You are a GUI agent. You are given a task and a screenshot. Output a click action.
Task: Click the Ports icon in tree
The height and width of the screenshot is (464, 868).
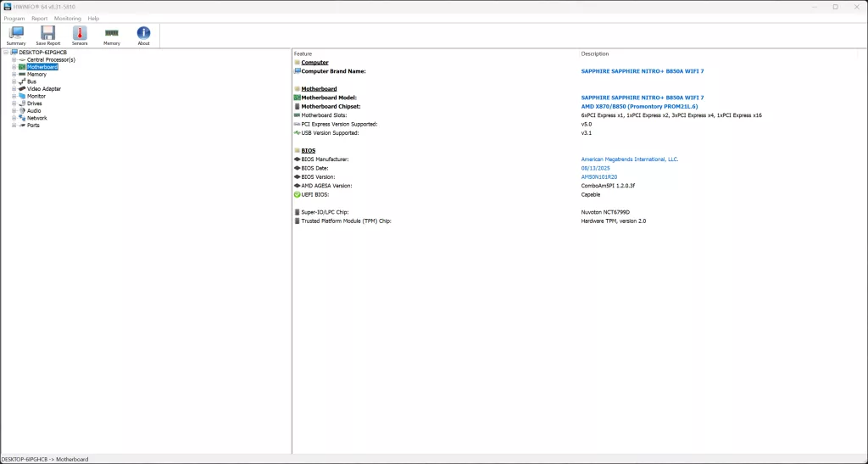tap(22, 126)
